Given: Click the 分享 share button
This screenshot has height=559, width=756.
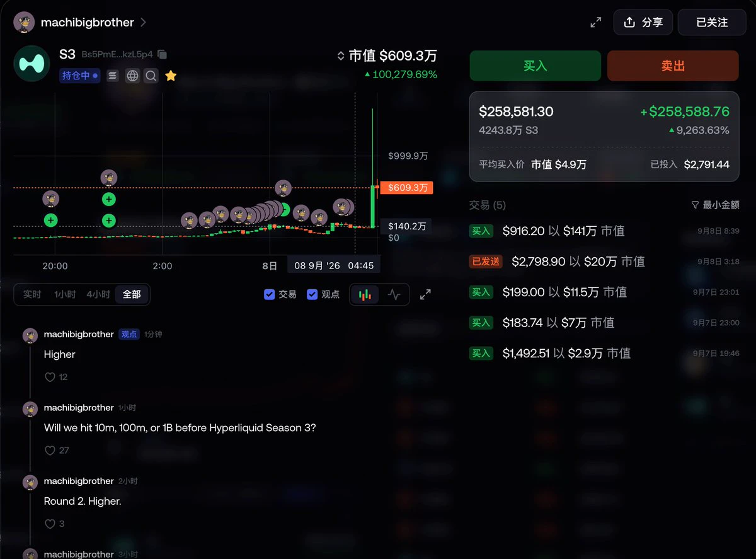Looking at the screenshot, I should (x=643, y=22).
